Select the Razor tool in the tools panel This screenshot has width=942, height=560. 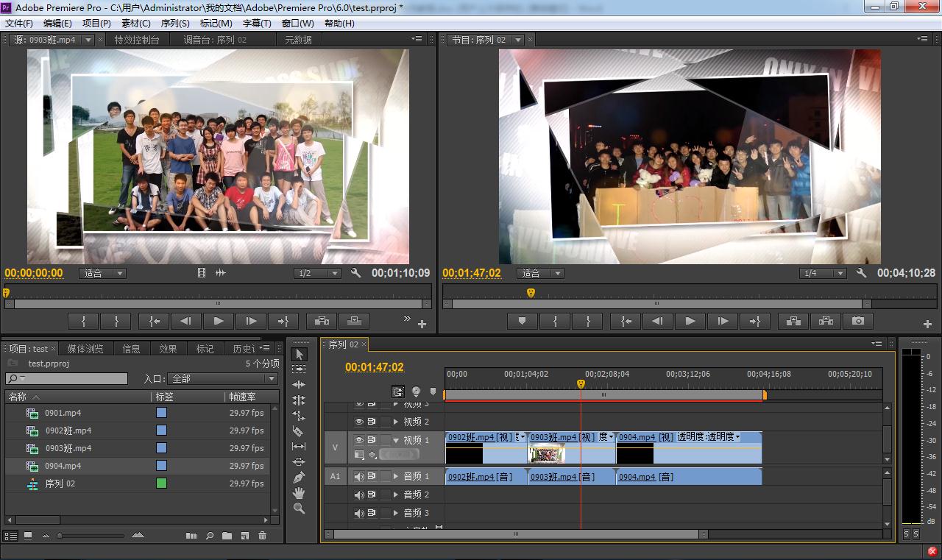tap(299, 431)
